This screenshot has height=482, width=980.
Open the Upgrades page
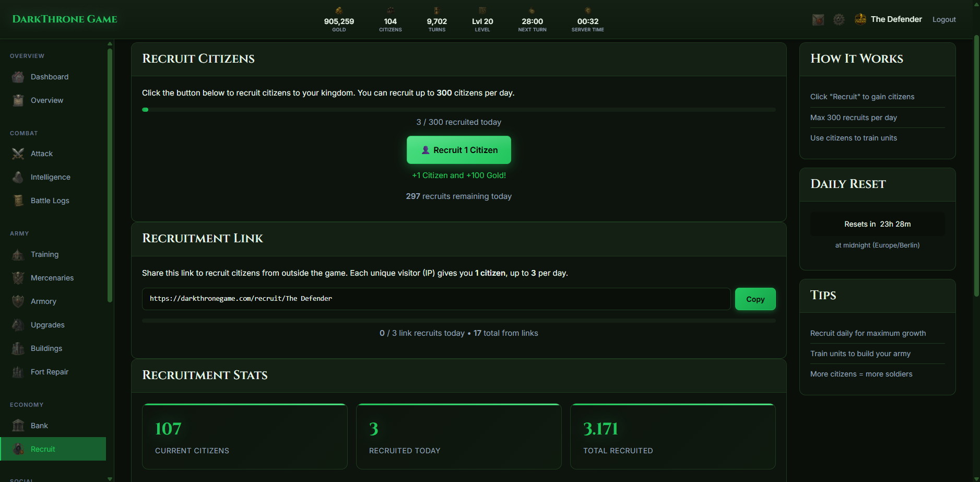(x=48, y=325)
